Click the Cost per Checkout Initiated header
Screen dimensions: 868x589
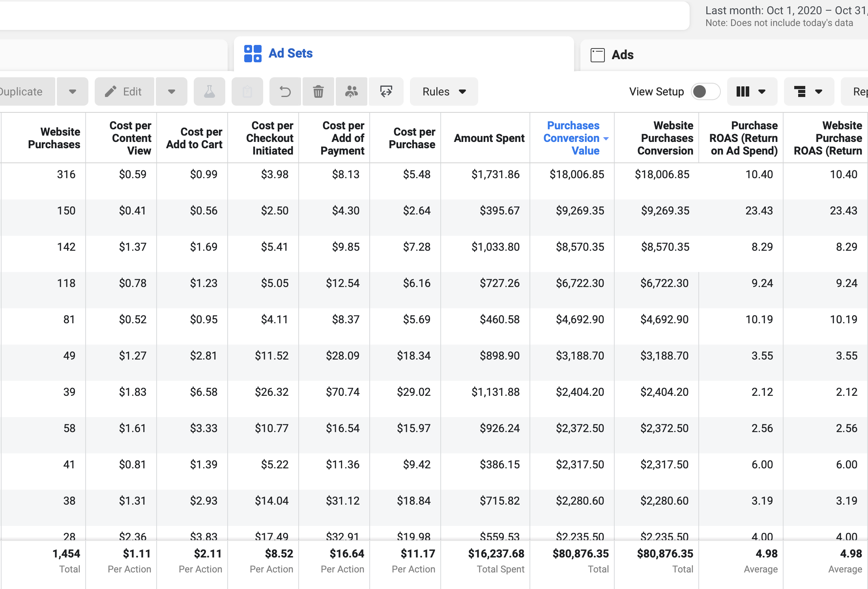pyautogui.click(x=263, y=138)
